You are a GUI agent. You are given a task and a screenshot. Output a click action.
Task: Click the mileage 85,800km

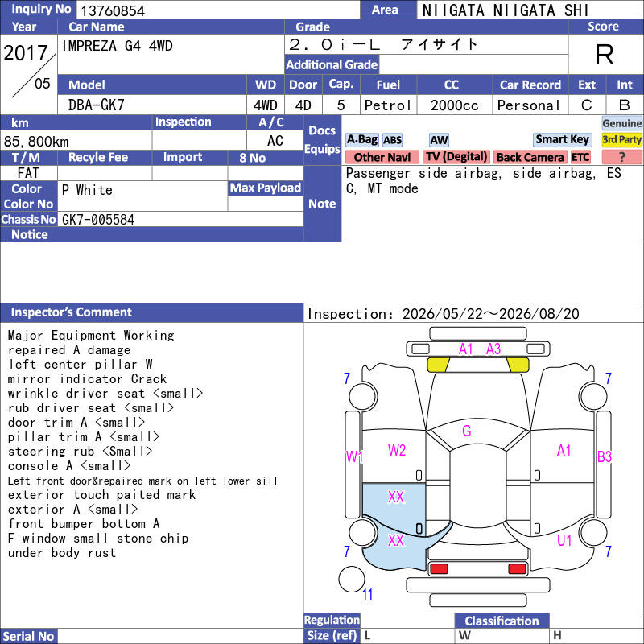click(x=36, y=142)
